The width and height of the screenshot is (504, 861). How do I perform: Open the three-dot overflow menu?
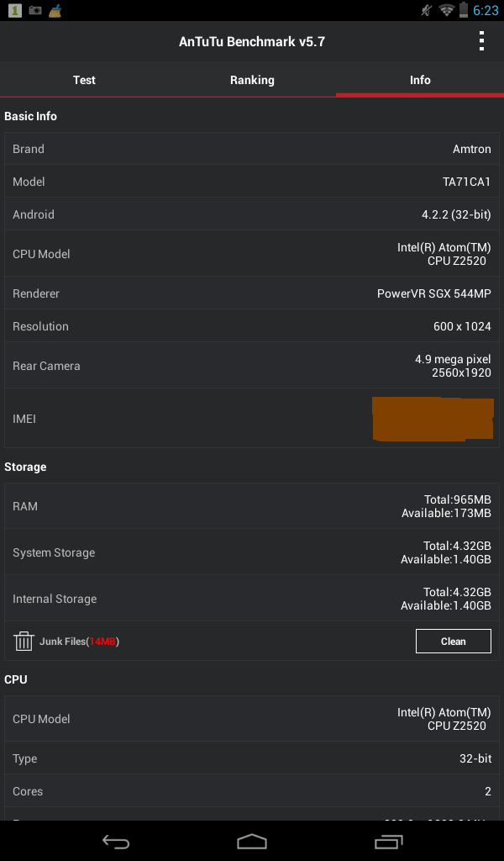tap(481, 41)
